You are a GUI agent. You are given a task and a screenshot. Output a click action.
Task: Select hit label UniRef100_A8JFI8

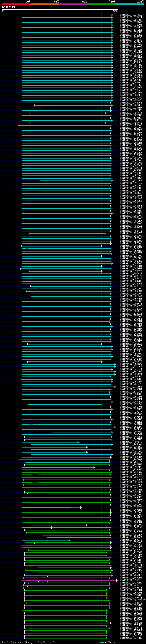click(x=131, y=120)
